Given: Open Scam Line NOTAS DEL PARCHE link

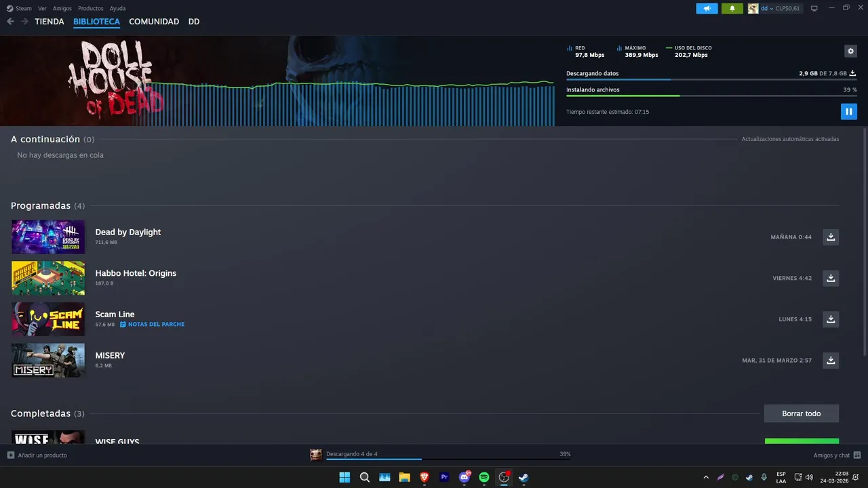Looking at the screenshot, I should (x=153, y=325).
